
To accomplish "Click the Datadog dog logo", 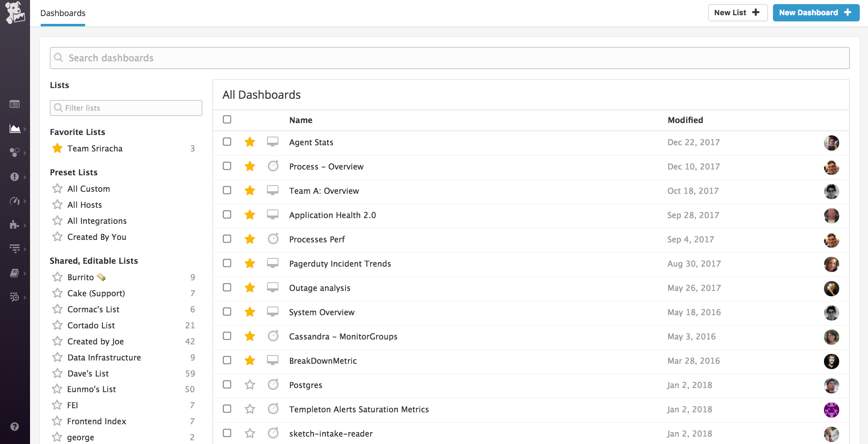I will click(x=15, y=12).
